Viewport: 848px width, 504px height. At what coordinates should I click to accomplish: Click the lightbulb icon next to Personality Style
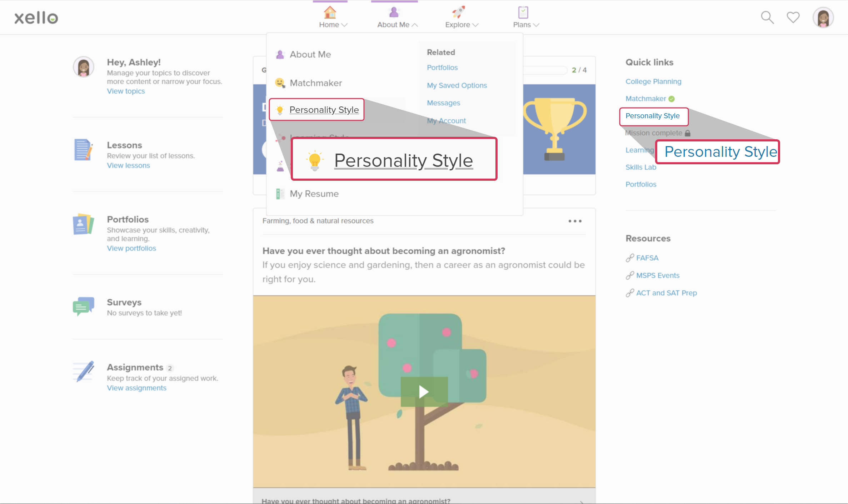coord(280,110)
